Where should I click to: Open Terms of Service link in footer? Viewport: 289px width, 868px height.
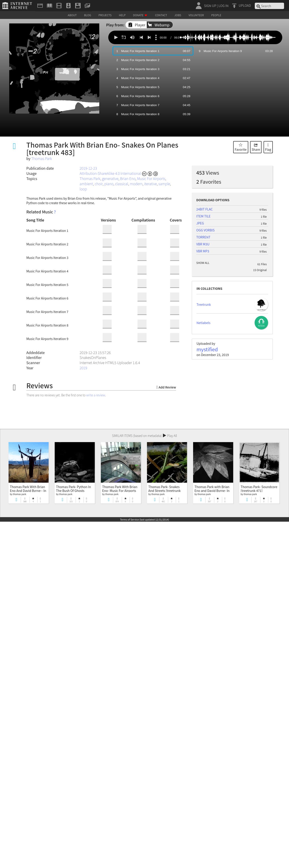(144, 520)
